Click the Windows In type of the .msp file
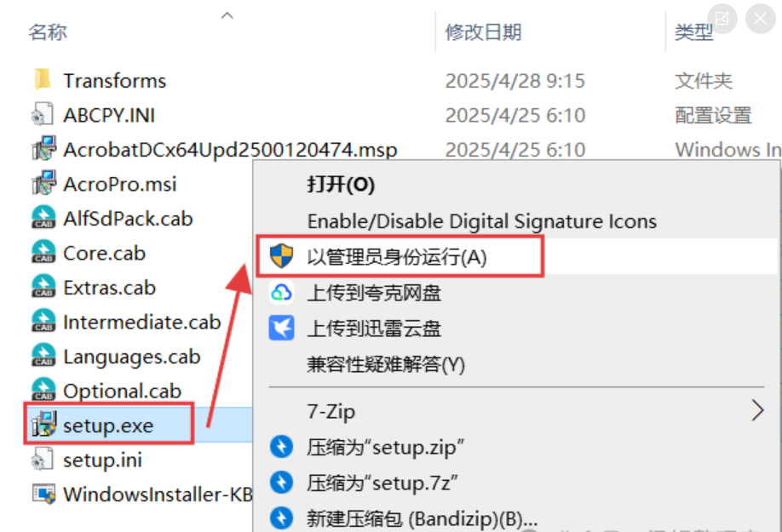Image resolution: width=782 pixels, height=532 pixels. click(x=728, y=150)
